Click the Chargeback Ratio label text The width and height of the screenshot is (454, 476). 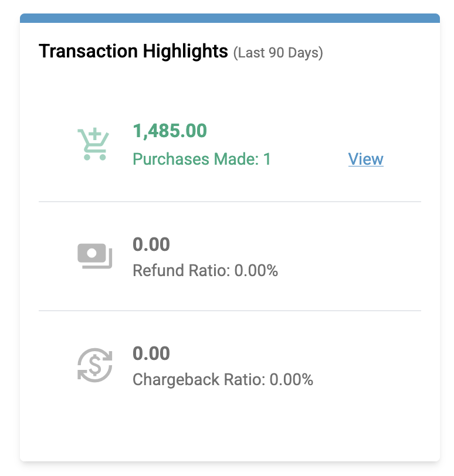199,380
